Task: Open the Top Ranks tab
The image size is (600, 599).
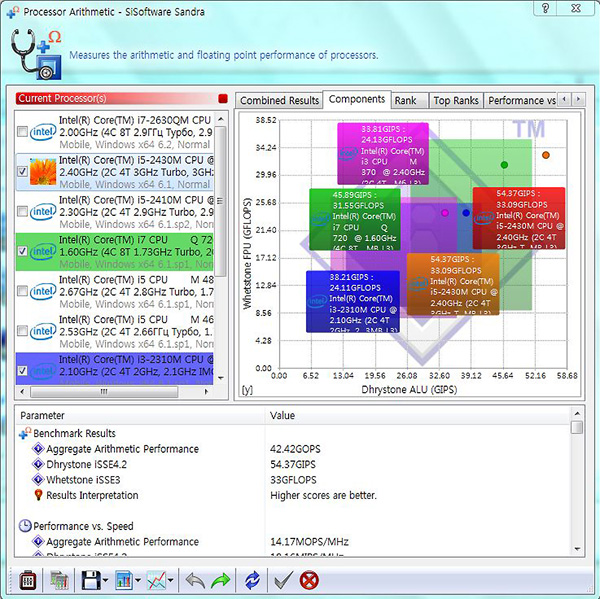Action: [x=456, y=101]
